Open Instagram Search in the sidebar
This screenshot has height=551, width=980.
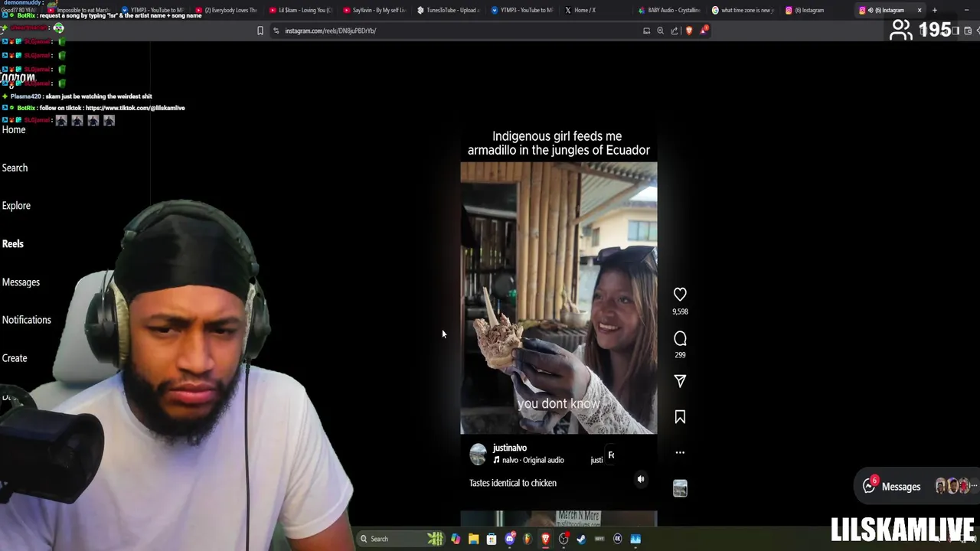(x=15, y=168)
